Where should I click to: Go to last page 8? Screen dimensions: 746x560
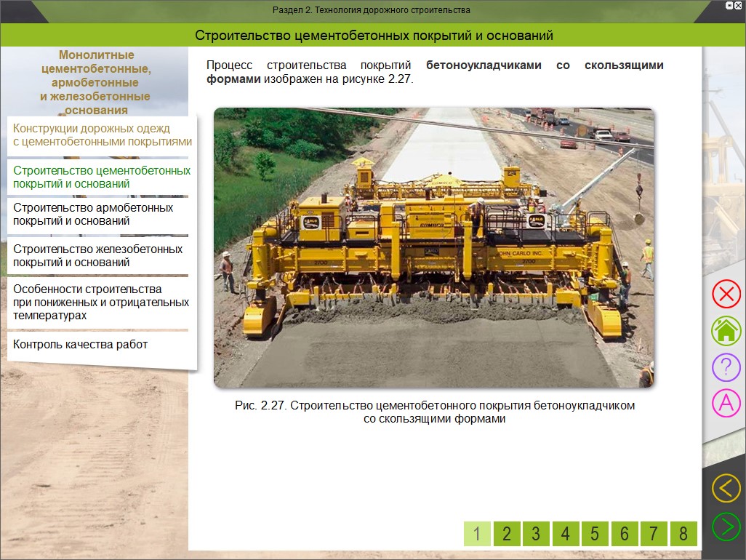(683, 534)
